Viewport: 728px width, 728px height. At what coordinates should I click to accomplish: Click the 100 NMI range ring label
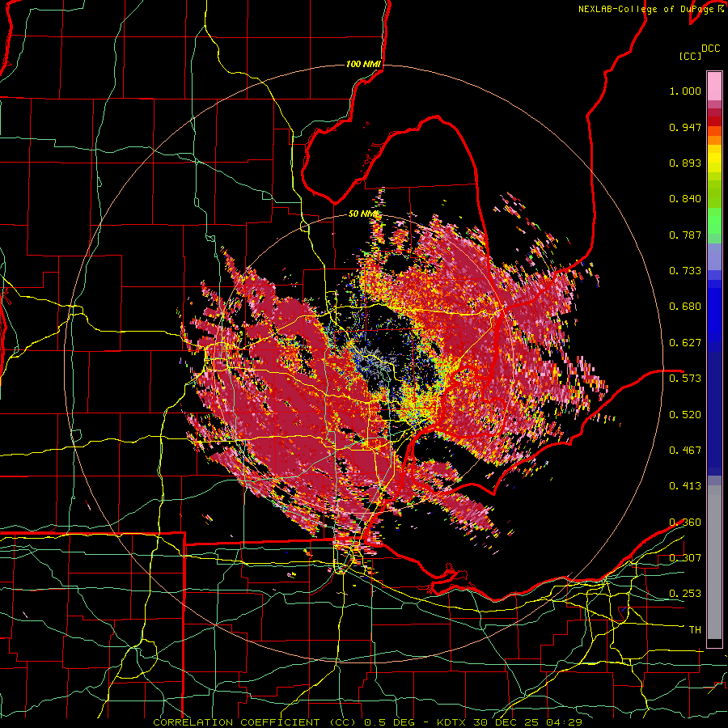pyautogui.click(x=363, y=64)
